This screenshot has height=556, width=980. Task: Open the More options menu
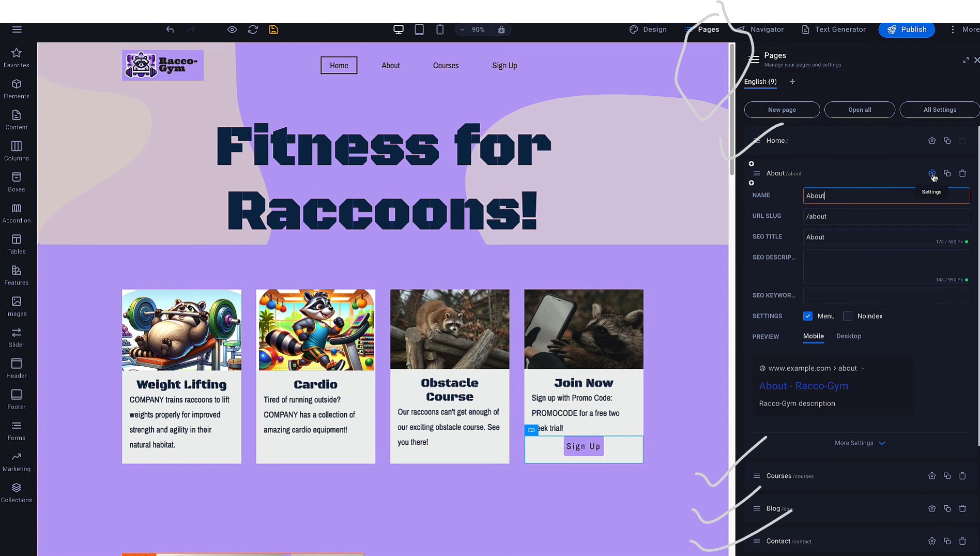tap(964, 29)
